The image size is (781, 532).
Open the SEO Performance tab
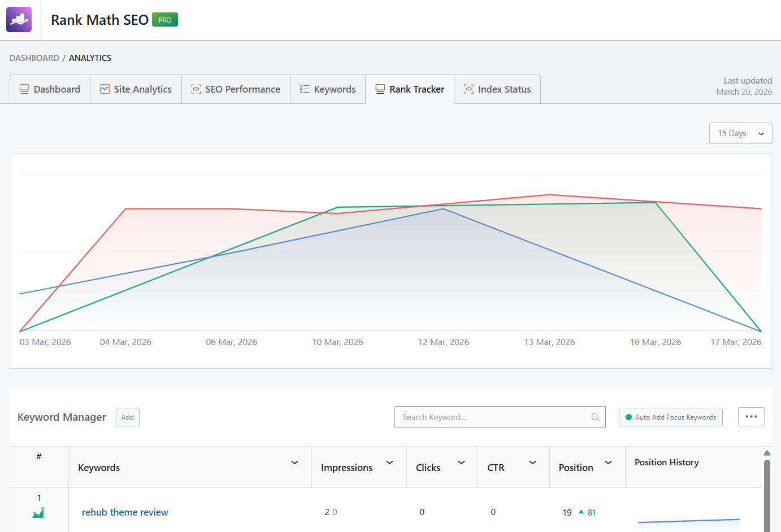[x=236, y=89]
